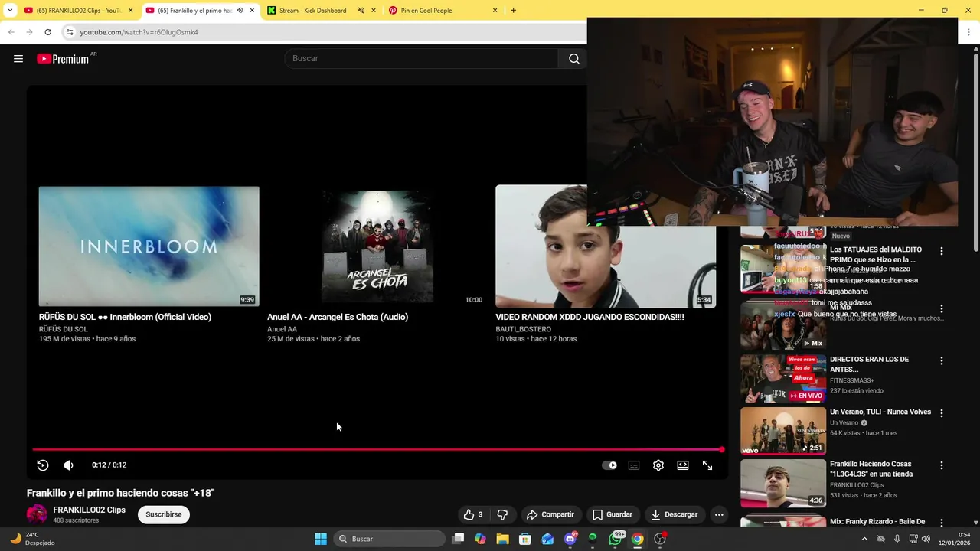
Task: Open options for the 'Mi Mix' sidebar item
Action: (x=942, y=309)
